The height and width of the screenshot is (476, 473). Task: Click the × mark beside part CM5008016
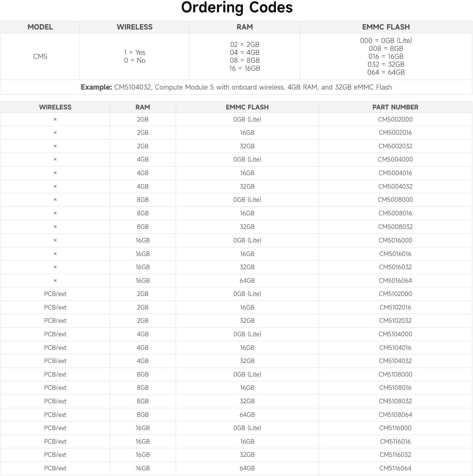coord(55,213)
